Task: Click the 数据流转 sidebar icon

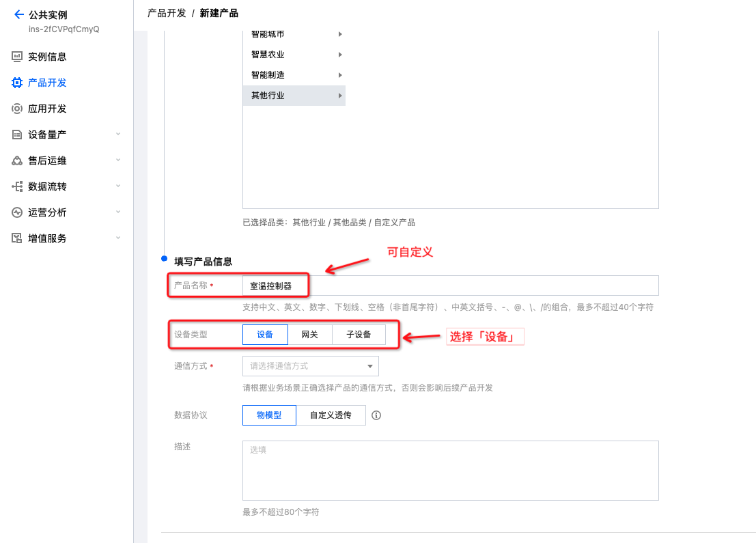Action: [x=17, y=186]
